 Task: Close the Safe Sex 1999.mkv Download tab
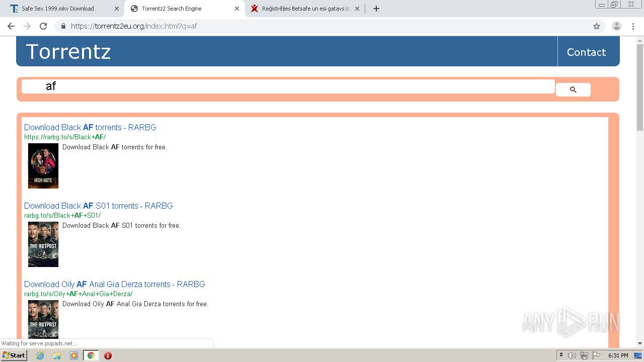(x=117, y=9)
